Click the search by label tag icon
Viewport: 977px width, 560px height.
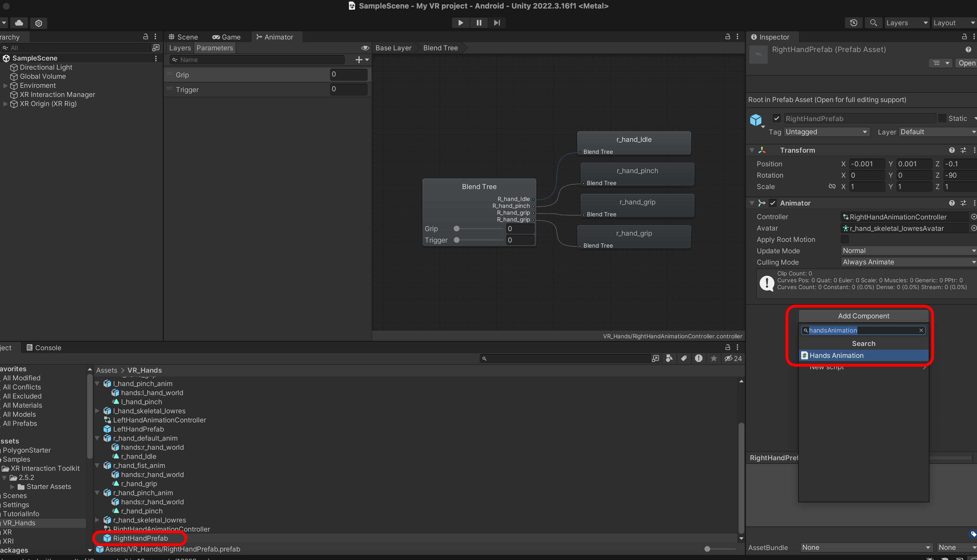tap(684, 358)
